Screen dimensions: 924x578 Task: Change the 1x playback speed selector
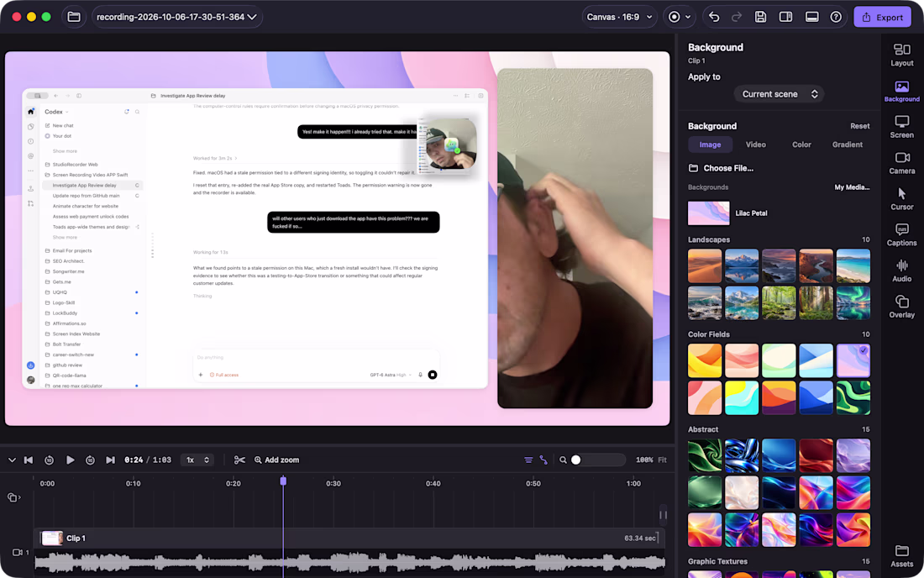coord(198,460)
